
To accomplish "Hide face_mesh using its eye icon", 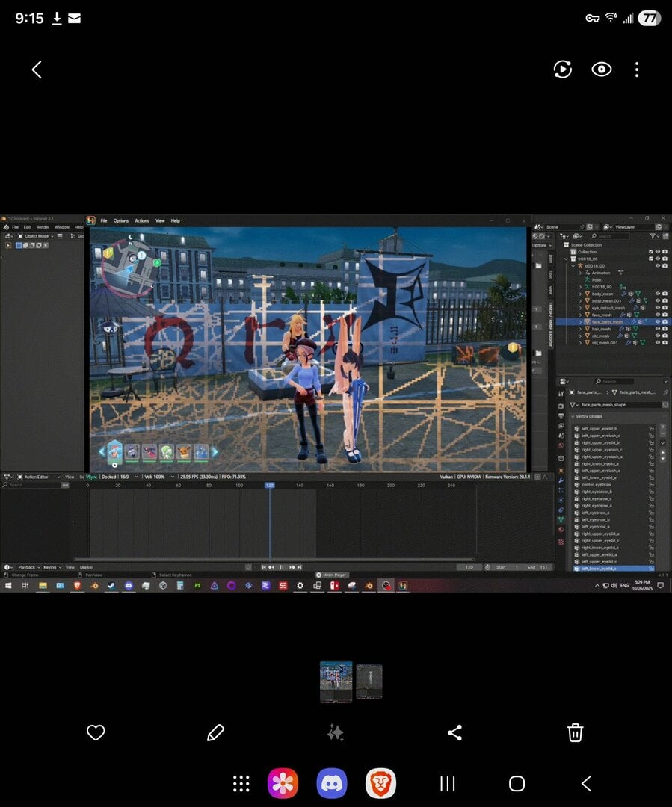I will (658, 315).
